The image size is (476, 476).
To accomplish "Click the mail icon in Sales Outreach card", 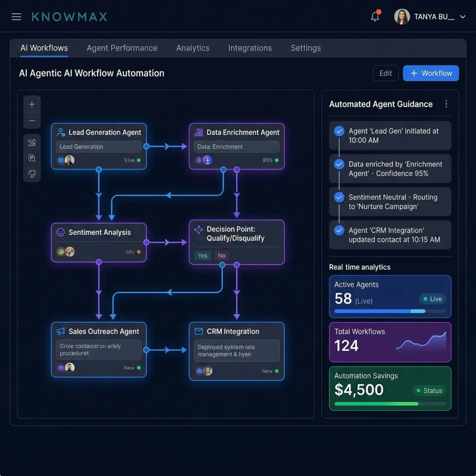I will click(61, 368).
